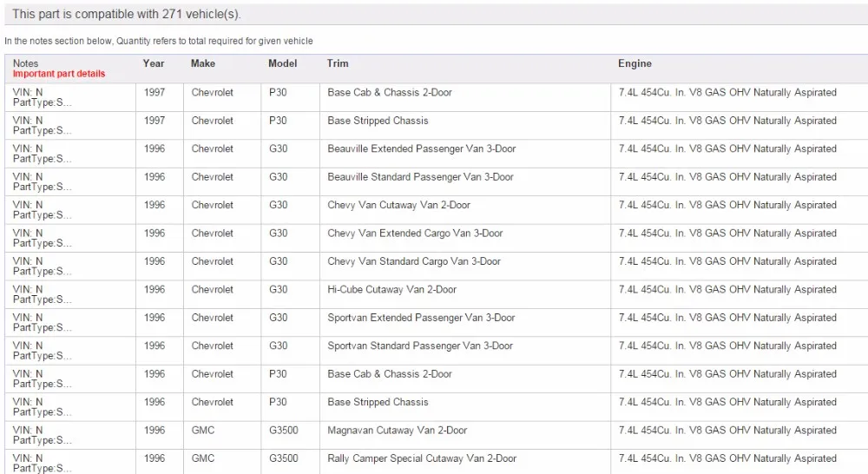Click the Year column header
868x474 pixels.
pyautogui.click(x=154, y=63)
